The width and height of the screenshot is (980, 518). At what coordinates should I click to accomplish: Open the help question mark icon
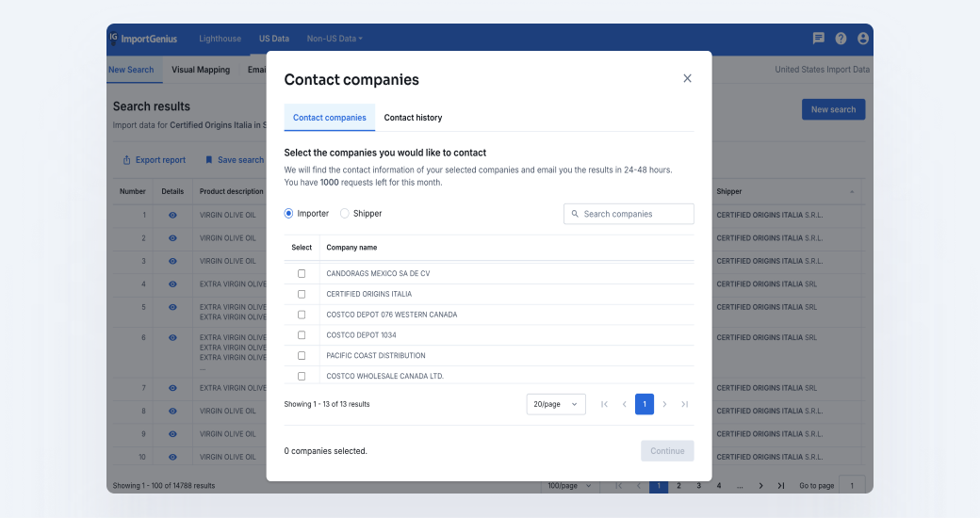841,39
